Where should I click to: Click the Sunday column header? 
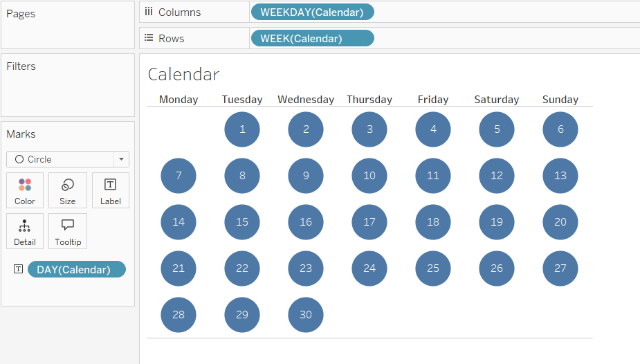coord(560,100)
